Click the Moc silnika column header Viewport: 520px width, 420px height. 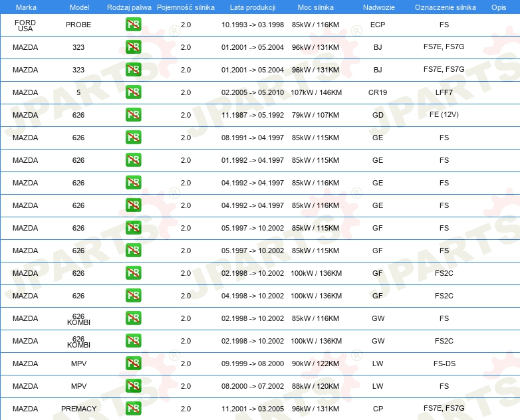coord(316,7)
